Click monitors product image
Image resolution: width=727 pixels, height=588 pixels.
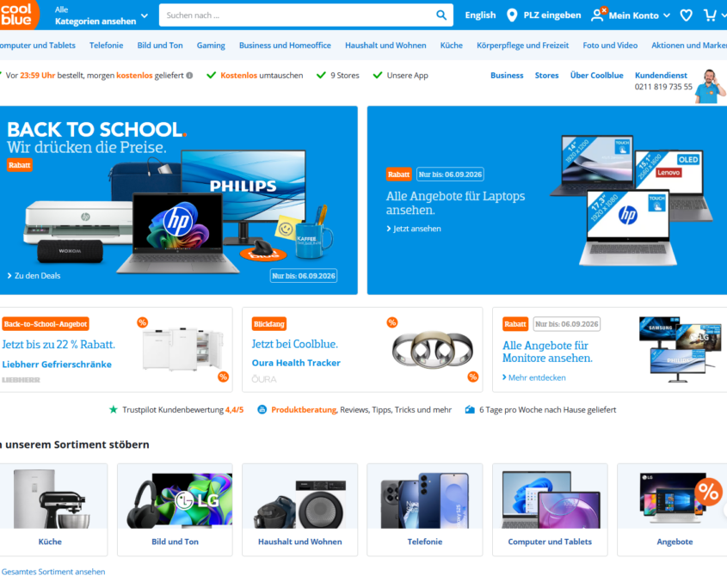coord(680,349)
